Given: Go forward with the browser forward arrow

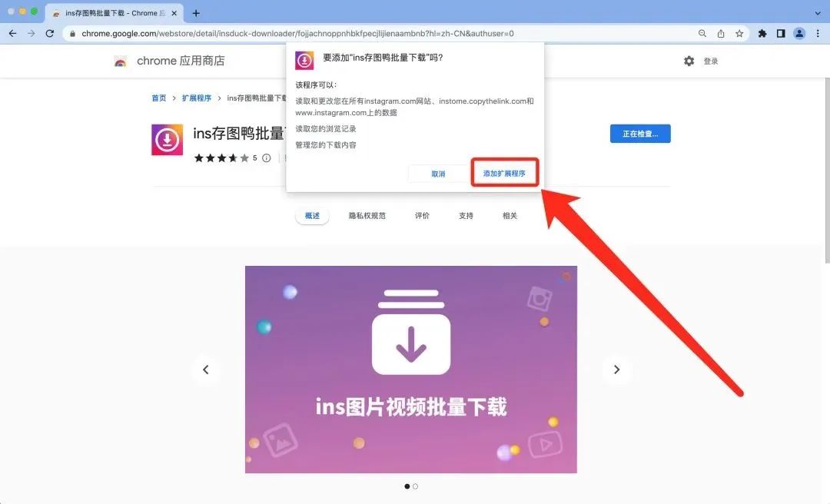Looking at the screenshot, I should pyautogui.click(x=32, y=33).
